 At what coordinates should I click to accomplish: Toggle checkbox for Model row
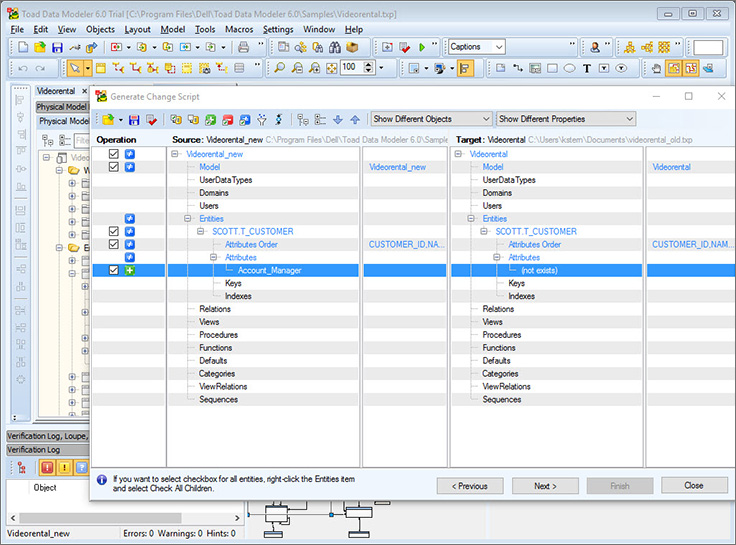pos(114,167)
